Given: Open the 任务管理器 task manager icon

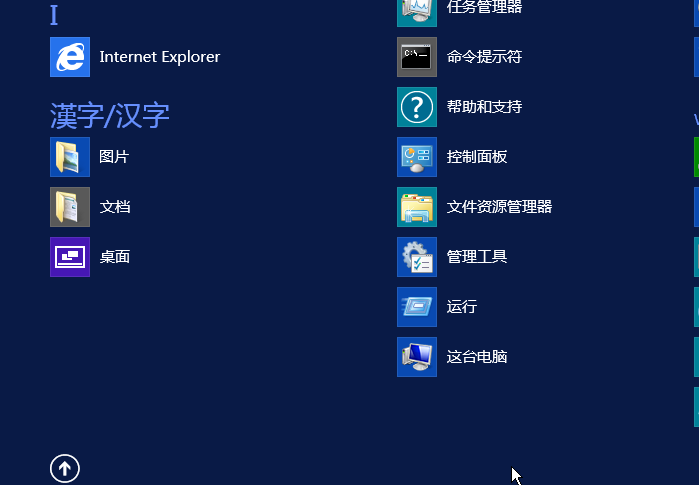Looking at the screenshot, I should pyautogui.click(x=417, y=13).
